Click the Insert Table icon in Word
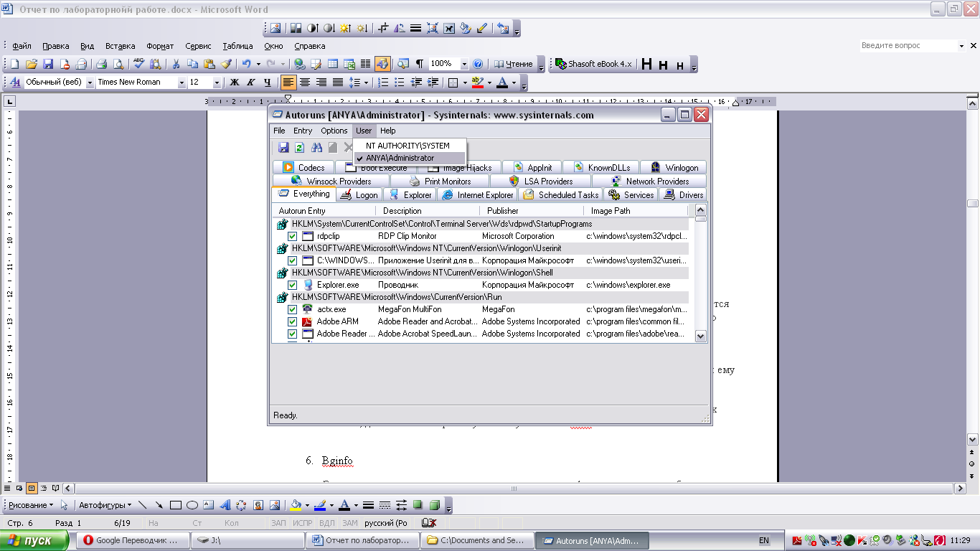 click(333, 64)
